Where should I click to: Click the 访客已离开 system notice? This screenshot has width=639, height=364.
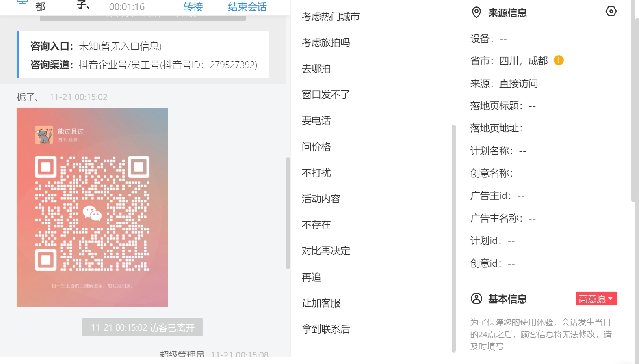click(143, 327)
